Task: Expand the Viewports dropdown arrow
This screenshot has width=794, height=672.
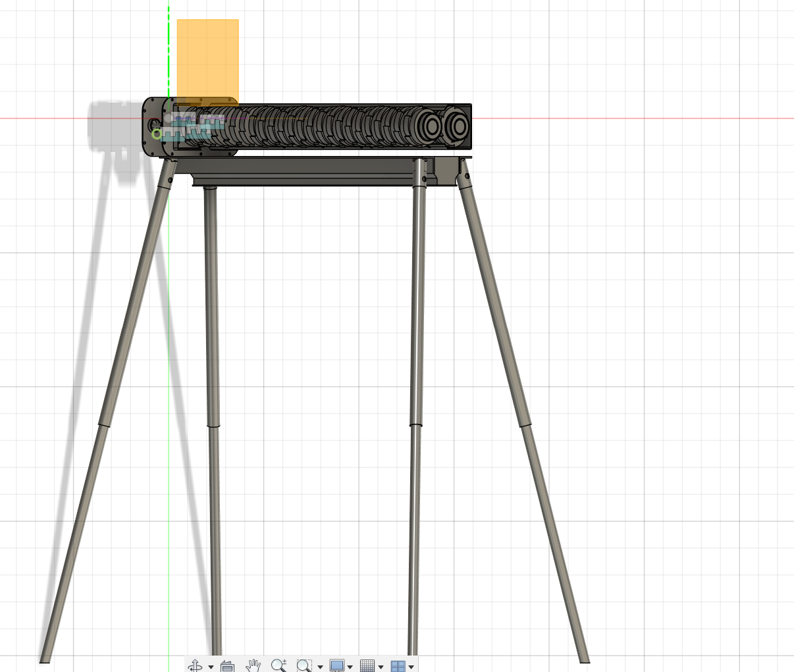Action: pos(411,667)
